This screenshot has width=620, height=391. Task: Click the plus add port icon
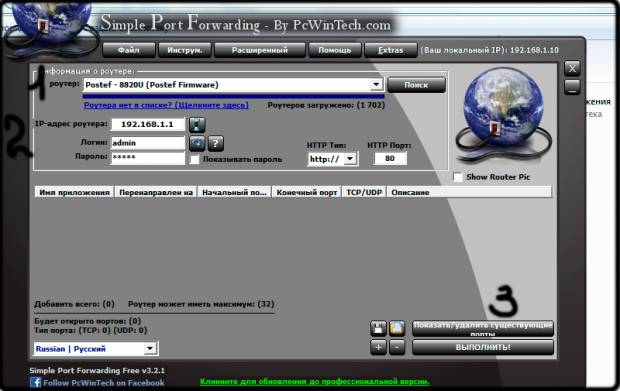378,347
